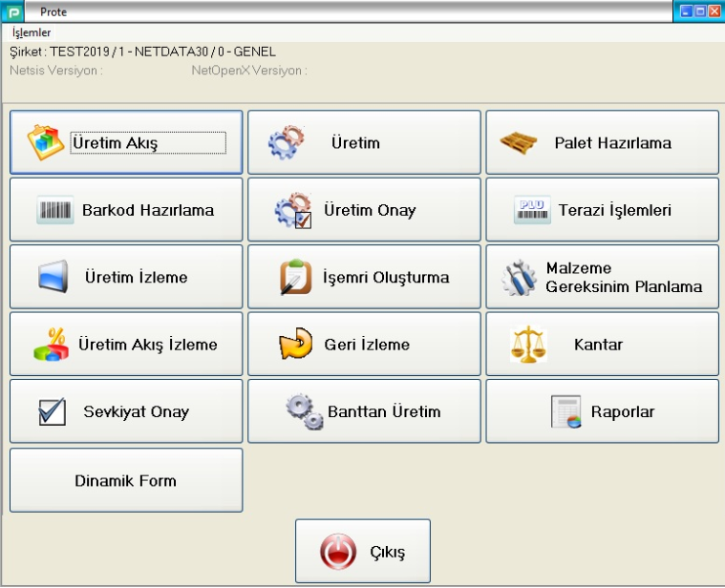Open the İşlemler menu
725x588 pixels.
click(32, 32)
